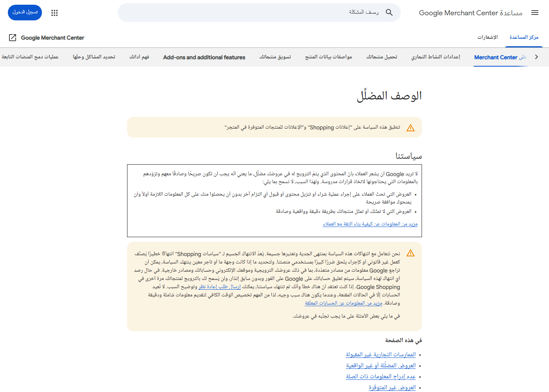Viewport: 549px width, 392px height.
Task: Select the عمليات دمج المنصّات التابعة tab
Action: coord(30,57)
